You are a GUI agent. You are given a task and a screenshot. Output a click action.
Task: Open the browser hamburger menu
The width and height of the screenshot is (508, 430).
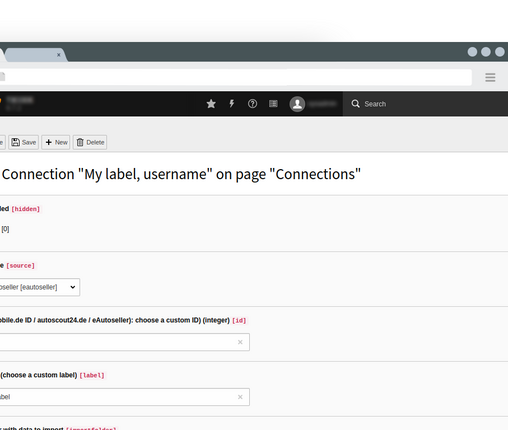click(x=490, y=78)
